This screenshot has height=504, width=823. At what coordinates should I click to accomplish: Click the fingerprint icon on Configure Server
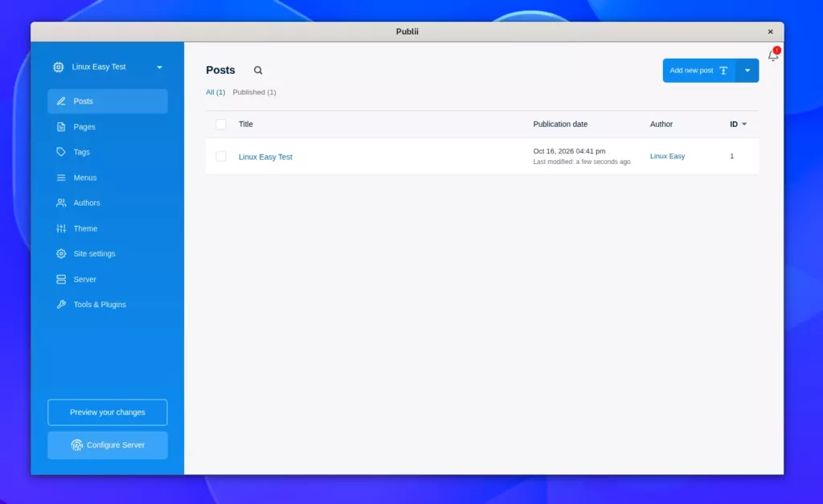(77, 445)
